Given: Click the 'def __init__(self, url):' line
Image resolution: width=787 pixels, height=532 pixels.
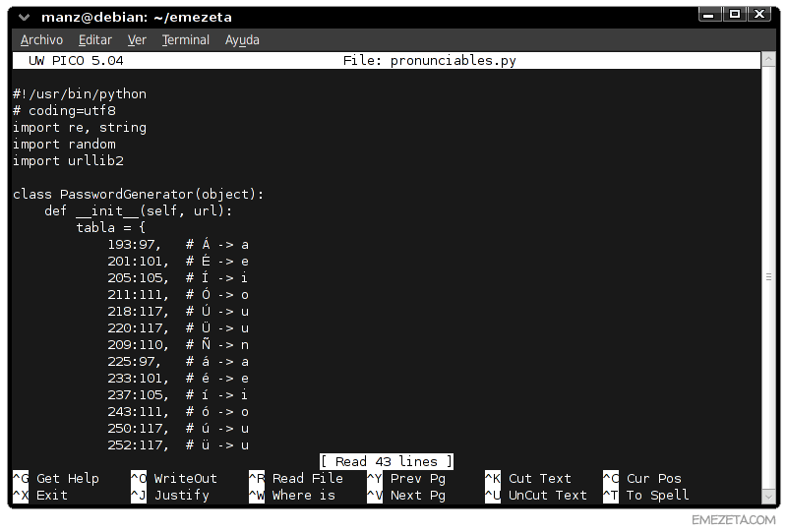Looking at the screenshot, I should point(139,210).
